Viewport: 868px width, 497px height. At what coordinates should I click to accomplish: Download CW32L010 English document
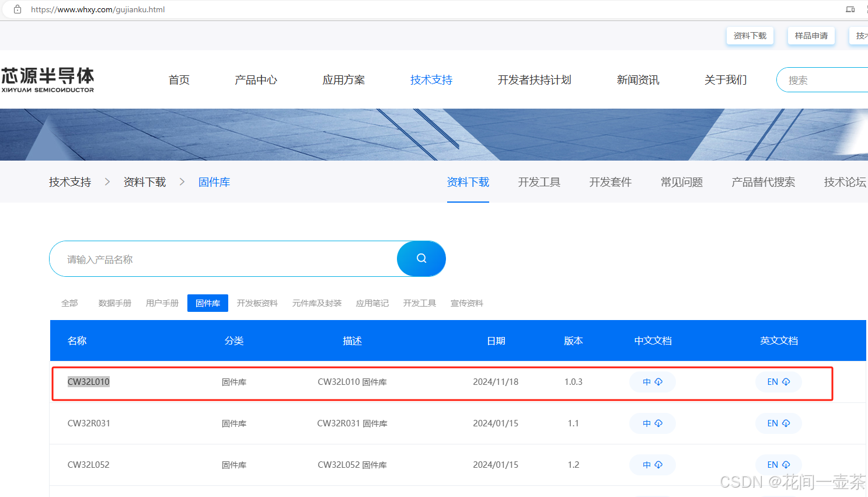point(778,382)
